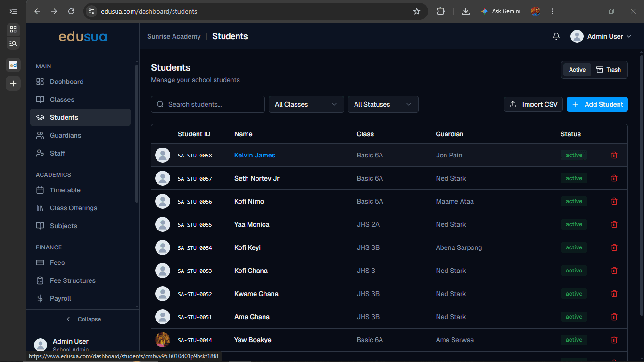Open All Statuses filter dropdown
The width and height of the screenshot is (644, 362).
pyautogui.click(x=383, y=104)
